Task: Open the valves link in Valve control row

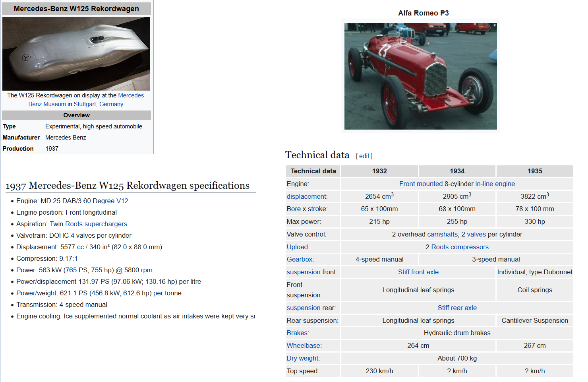Action: click(476, 235)
